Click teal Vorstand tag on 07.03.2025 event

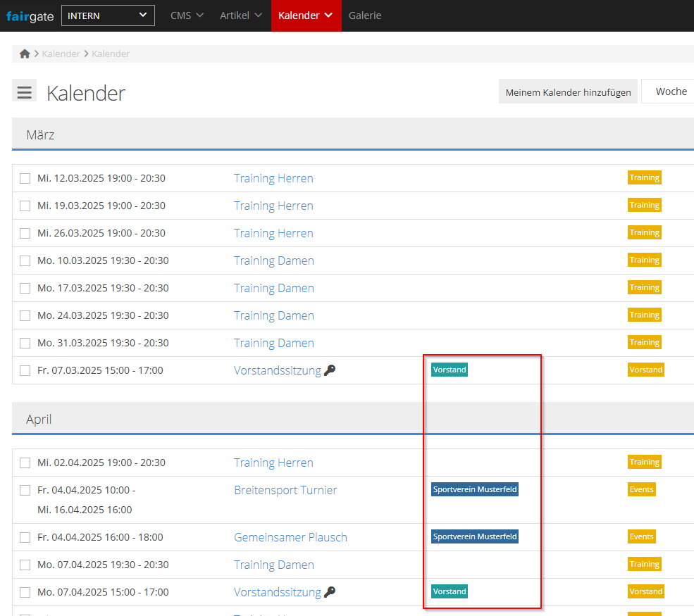(x=450, y=370)
